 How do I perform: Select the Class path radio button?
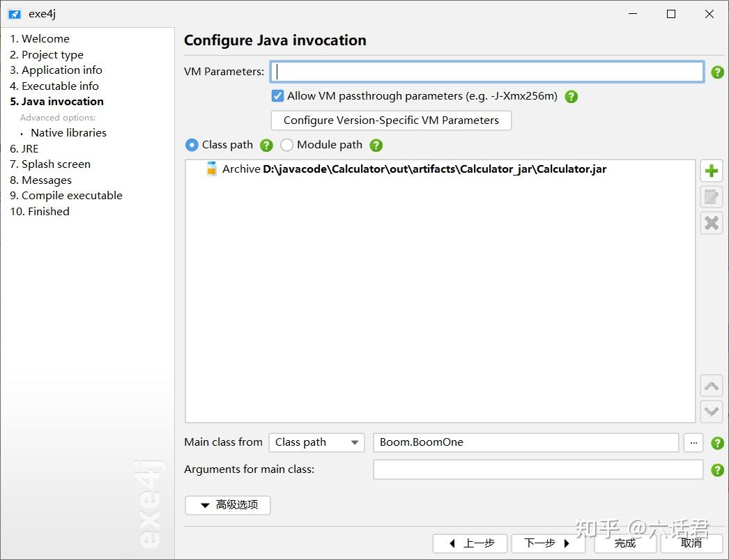pos(192,145)
